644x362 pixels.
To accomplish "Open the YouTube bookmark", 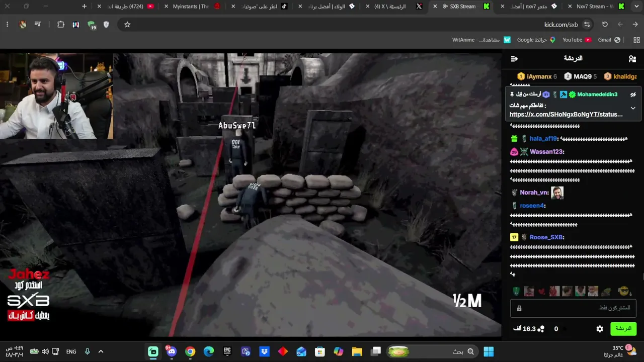I will (x=577, y=40).
